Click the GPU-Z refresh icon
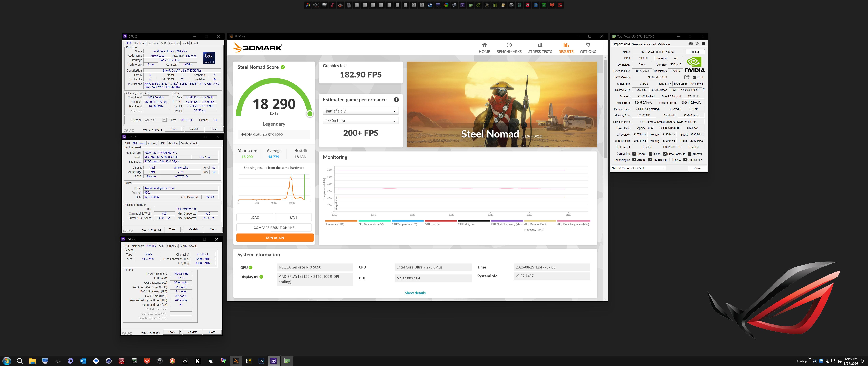868x366 pixels. [697, 43]
